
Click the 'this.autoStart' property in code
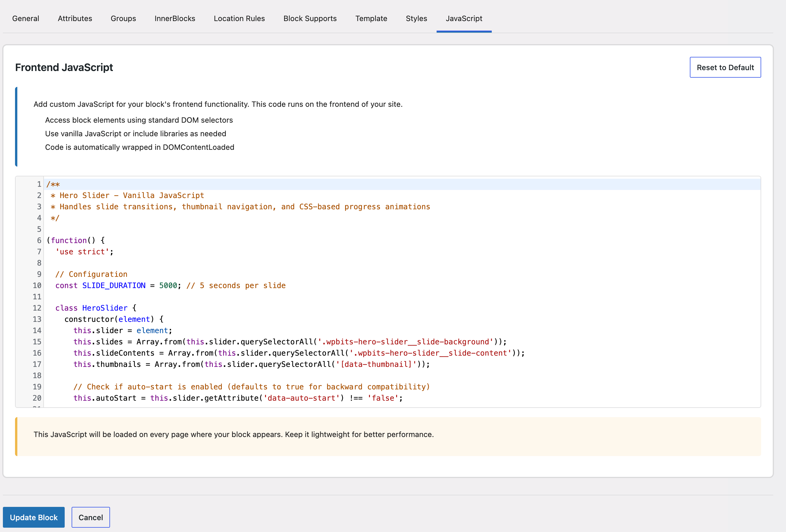[x=105, y=398]
